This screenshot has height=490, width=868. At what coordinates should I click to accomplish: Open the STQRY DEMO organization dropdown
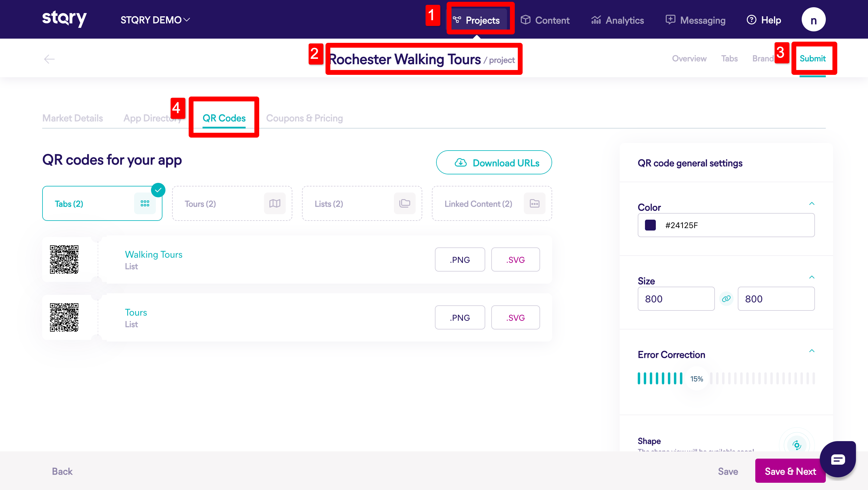coord(155,20)
